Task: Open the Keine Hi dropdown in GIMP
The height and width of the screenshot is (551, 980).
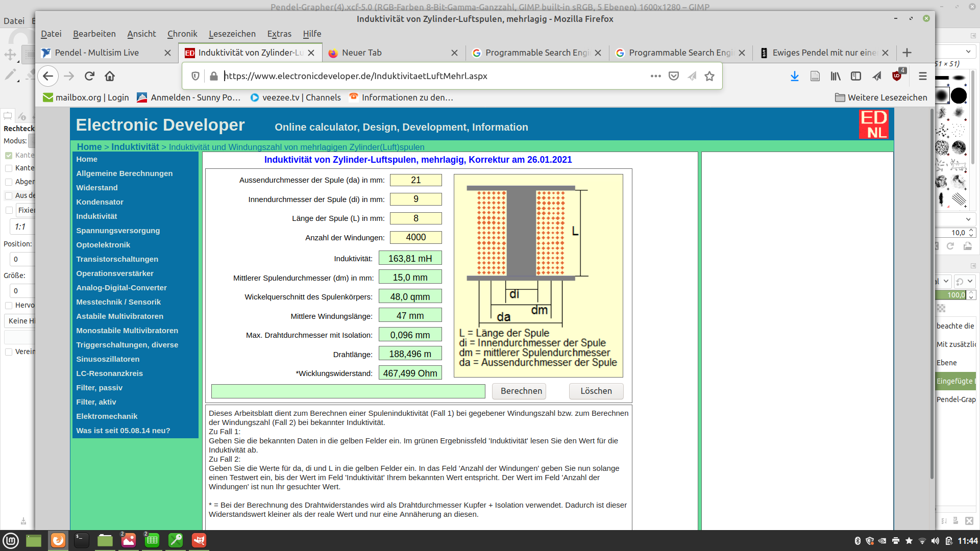Action: (x=20, y=321)
